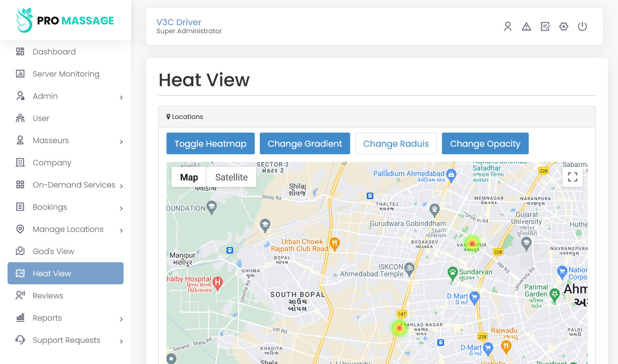The height and width of the screenshot is (364, 618).
Task: Click the V3C Driver profile name
Action: tap(179, 22)
